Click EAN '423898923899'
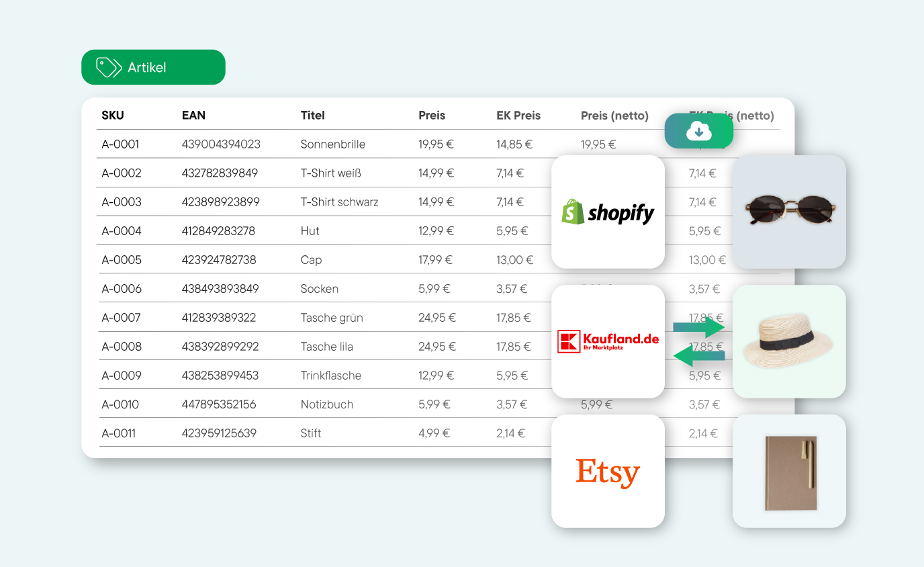 [221, 202]
